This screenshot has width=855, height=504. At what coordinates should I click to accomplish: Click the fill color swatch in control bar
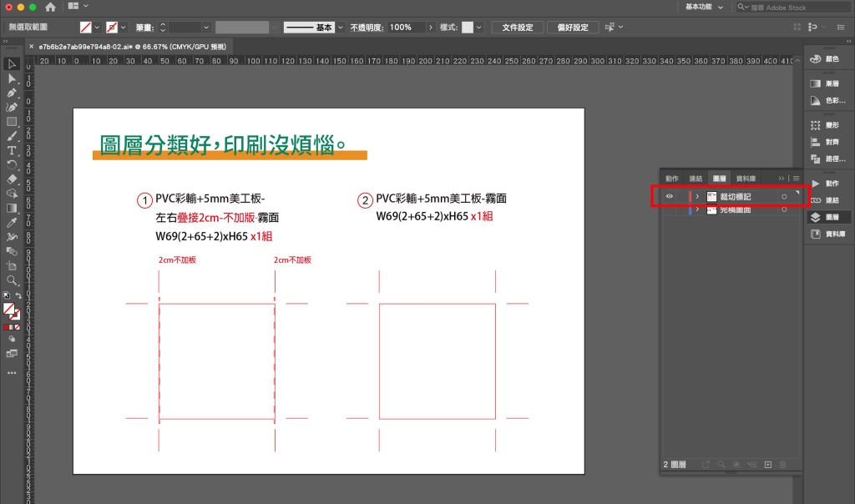point(85,28)
